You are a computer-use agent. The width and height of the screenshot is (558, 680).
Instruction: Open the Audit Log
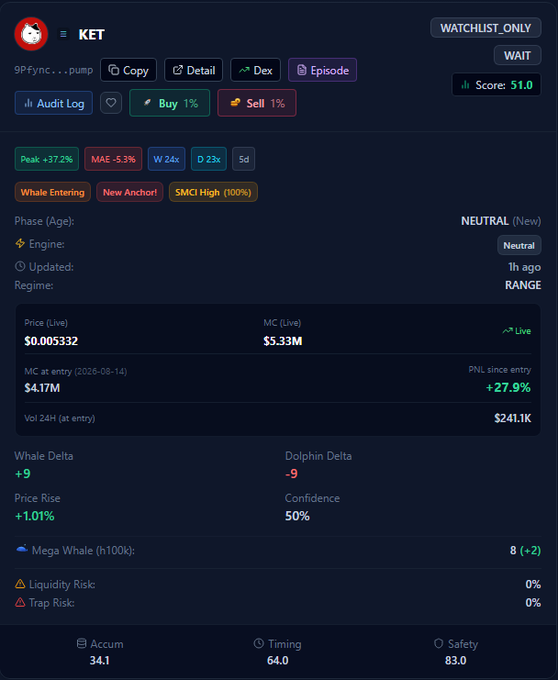pyautogui.click(x=54, y=103)
